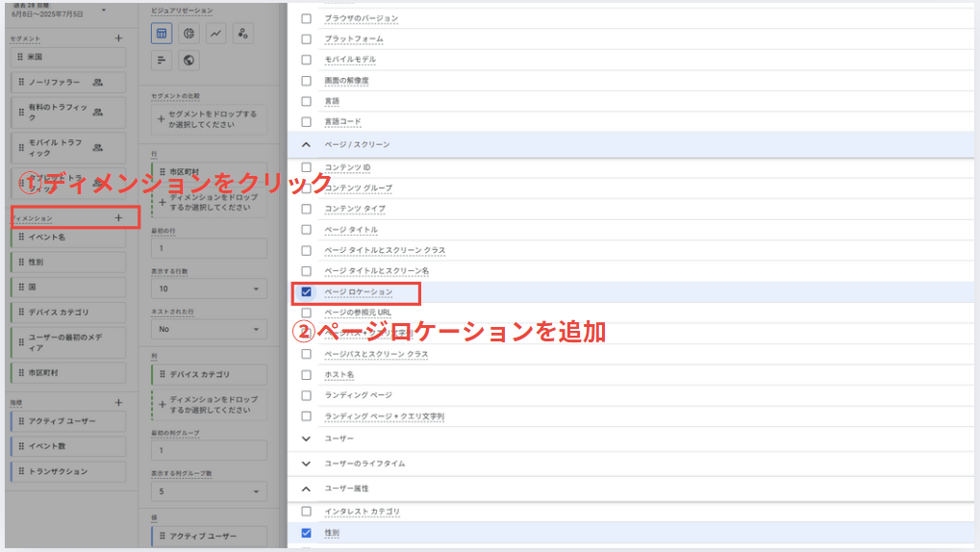The height and width of the screenshot is (552, 980).
Task: Collapse the ユーザー属性 section
Action: tap(306, 489)
